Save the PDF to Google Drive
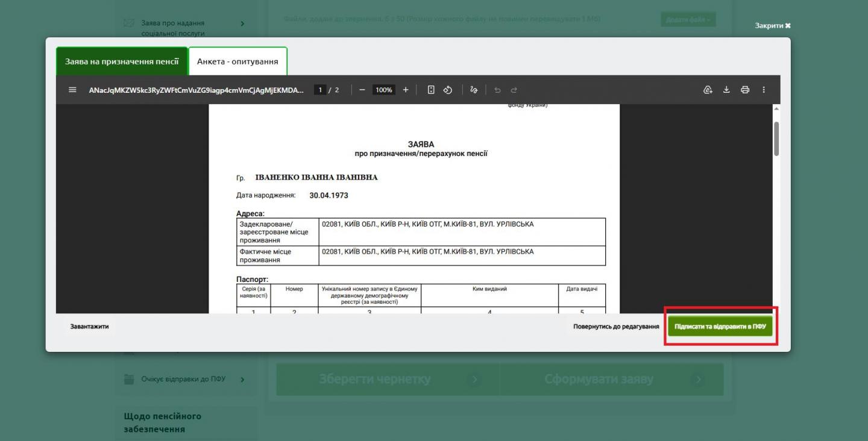This screenshot has height=441, width=868. (708, 90)
